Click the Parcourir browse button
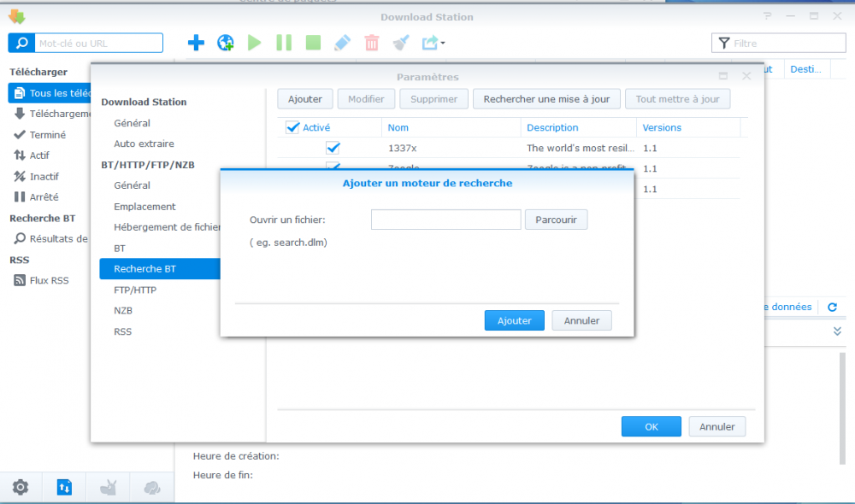The height and width of the screenshot is (504, 855). point(557,220)
